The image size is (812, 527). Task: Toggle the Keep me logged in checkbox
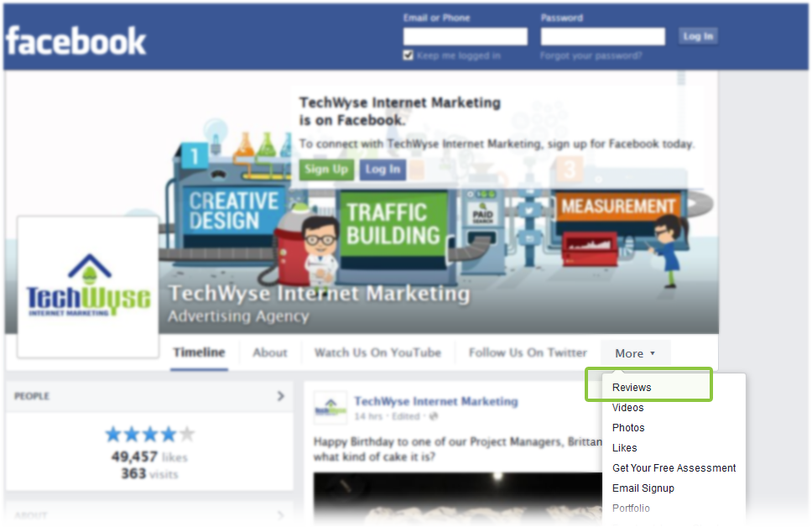coord(408,55)
